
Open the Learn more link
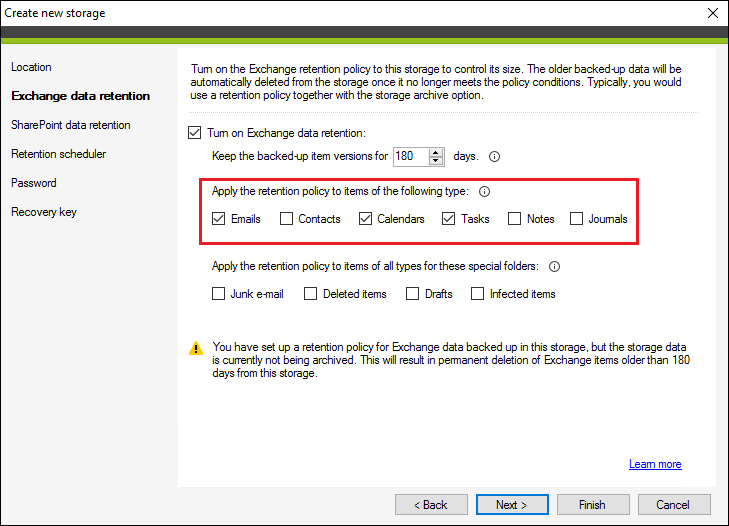(655, 464)
